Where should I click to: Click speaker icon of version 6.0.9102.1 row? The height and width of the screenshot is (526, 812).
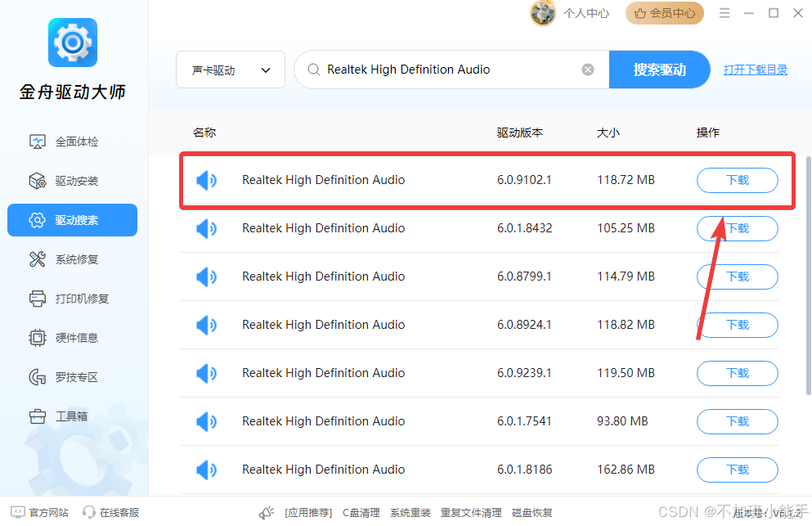[206, 180]
